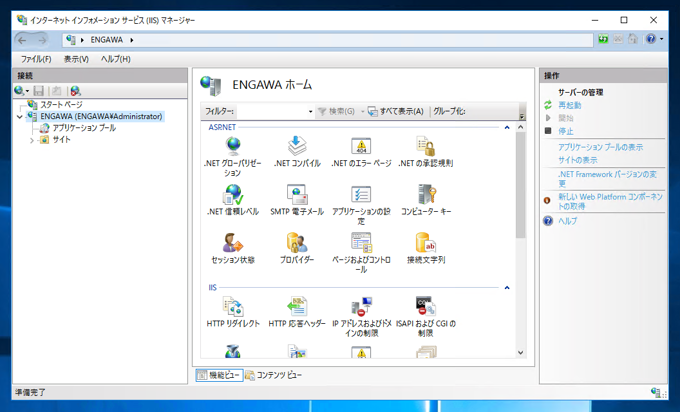Click すべて表示(A) button

[396, 111]
